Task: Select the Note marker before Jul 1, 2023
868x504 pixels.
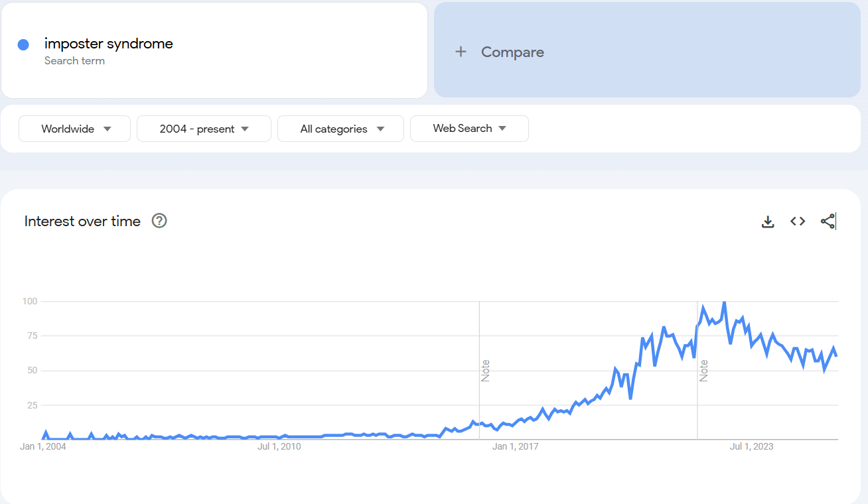Action: click(x=703, y=370)
